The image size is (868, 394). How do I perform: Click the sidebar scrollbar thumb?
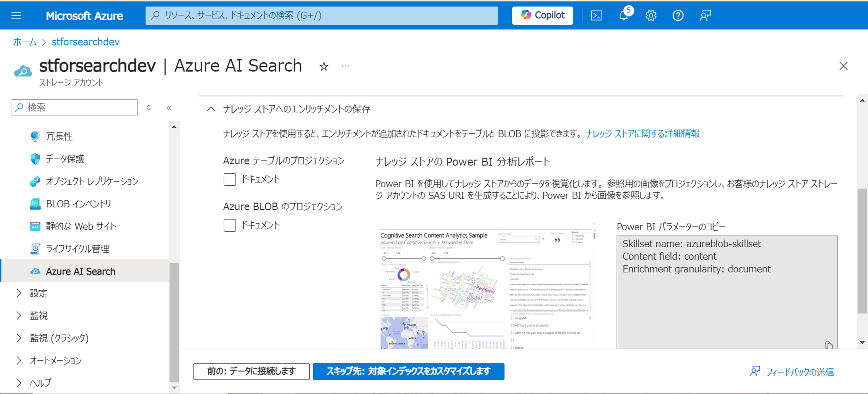pyautogui.click(x=174, y=322)
